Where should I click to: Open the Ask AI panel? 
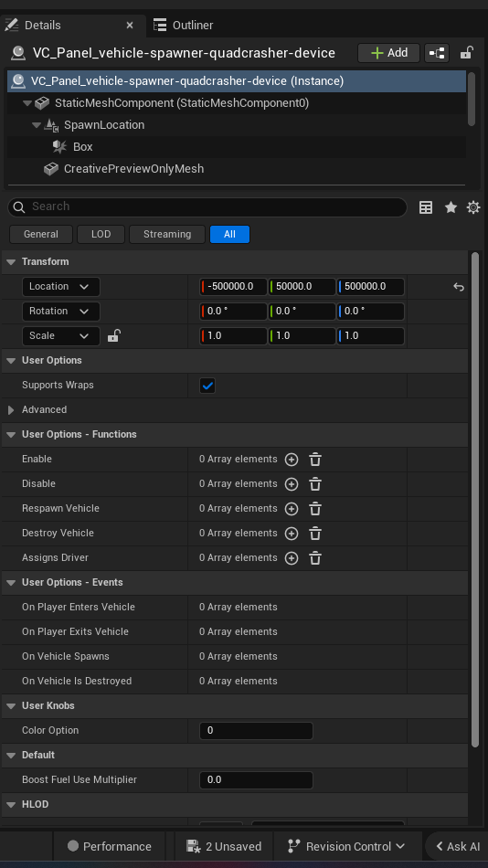(458, 846)
